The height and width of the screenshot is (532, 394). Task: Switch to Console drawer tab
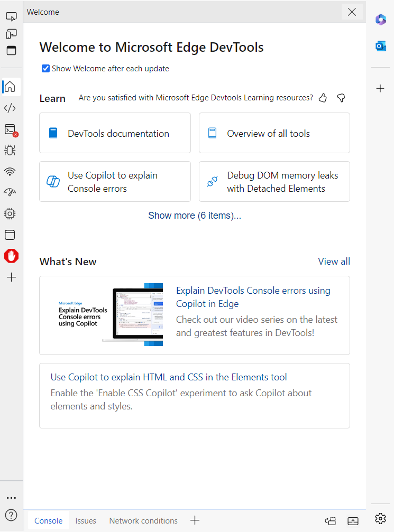(48, 520)
